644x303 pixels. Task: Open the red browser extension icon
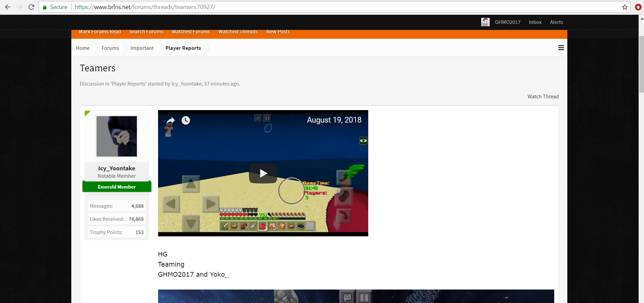pos(638,7)
